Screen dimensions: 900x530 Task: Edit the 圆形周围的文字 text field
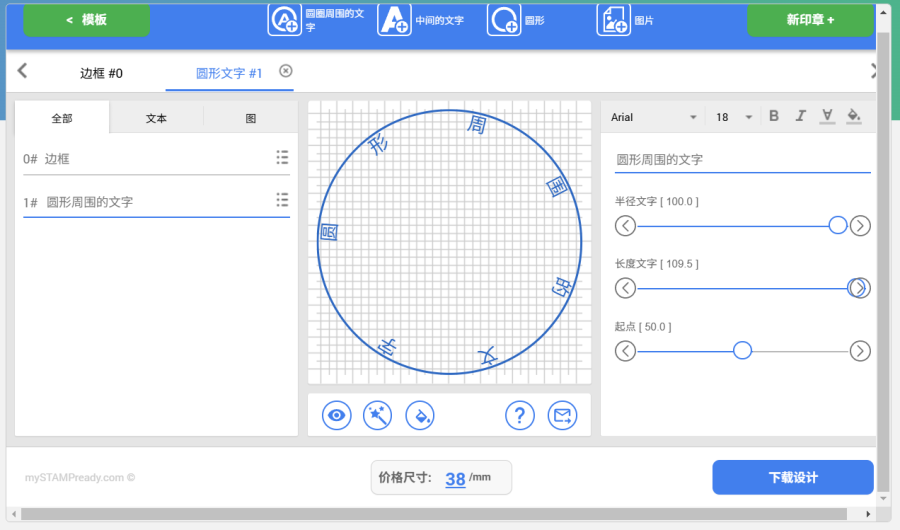743,160
